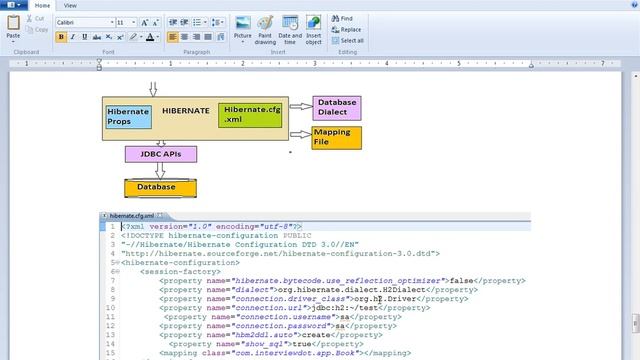Image resolution: width=640 pixels, height=360 pixels.
Task: Select Center text alignment
Action: (184, 37)
